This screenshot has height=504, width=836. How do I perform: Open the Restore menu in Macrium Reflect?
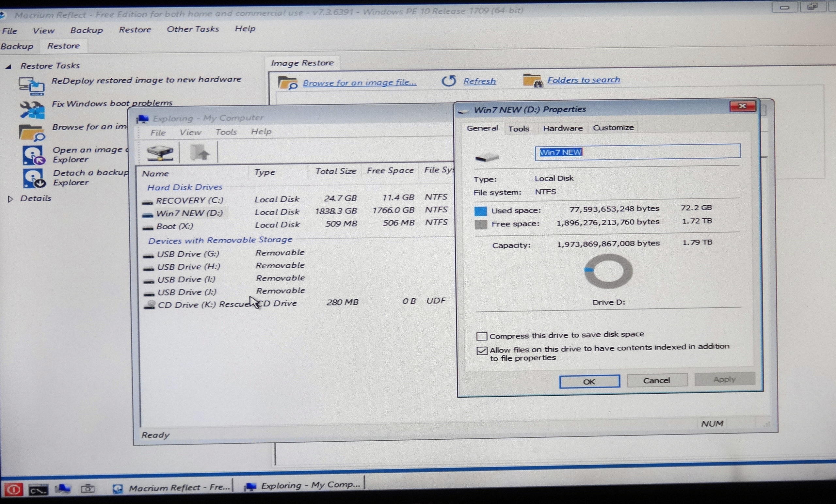pos(135,30)
